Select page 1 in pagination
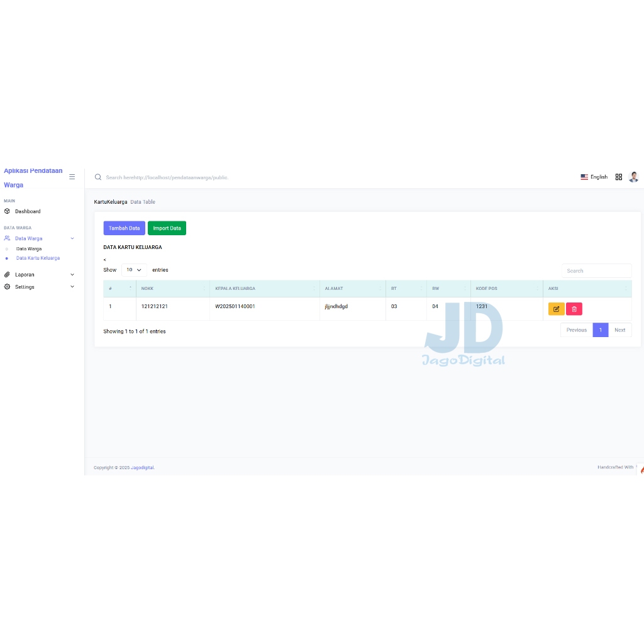 click(x=600, y=330)
